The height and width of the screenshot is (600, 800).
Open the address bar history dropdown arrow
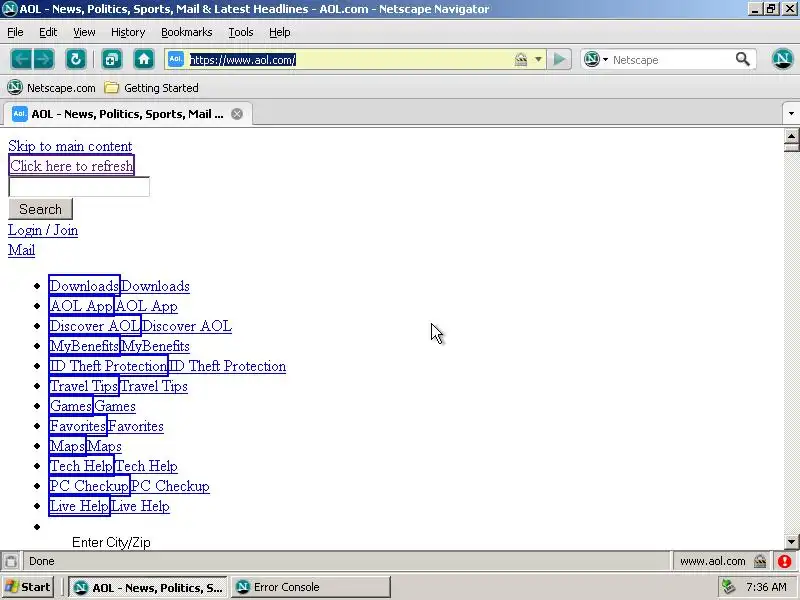tap(538, 60)
